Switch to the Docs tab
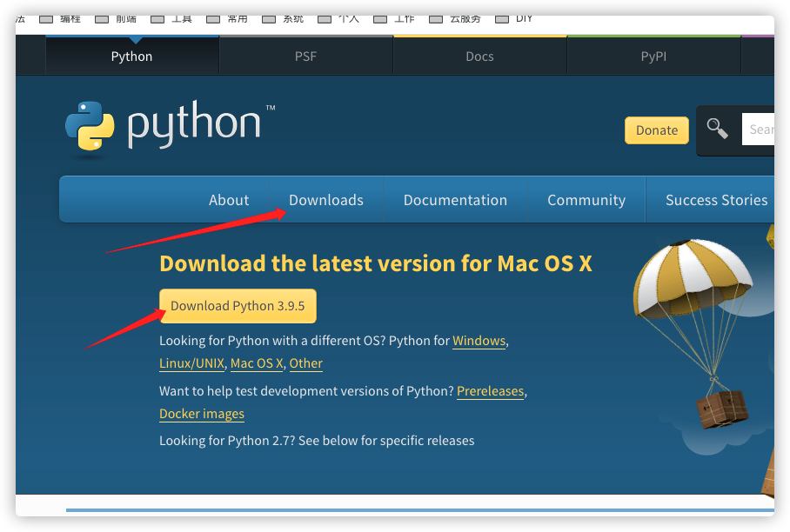 pos(479,56)
